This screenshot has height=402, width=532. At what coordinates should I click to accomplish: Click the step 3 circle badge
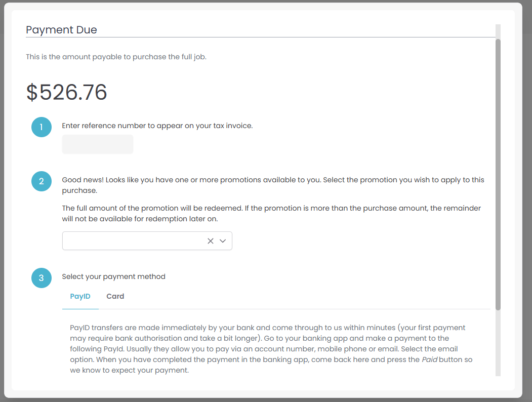tap(42, 277)
